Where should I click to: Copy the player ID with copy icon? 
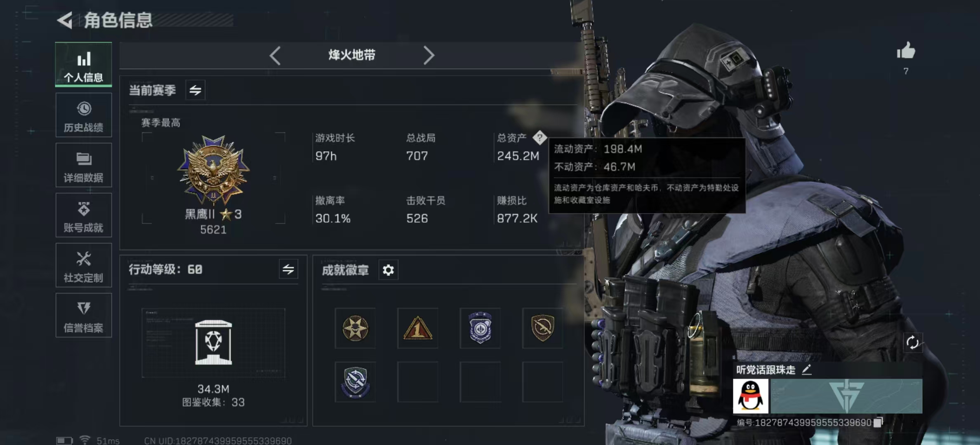pyautogui.click(x=879, y=422)
